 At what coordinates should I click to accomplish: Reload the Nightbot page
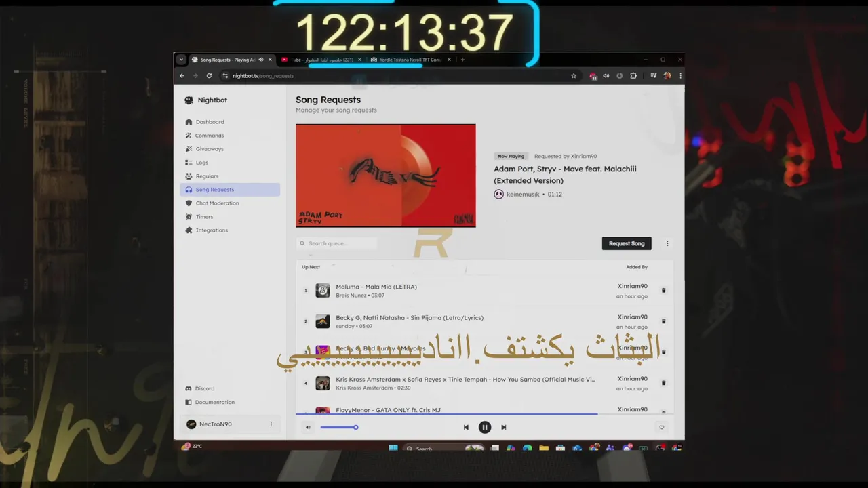pos(209,76)
